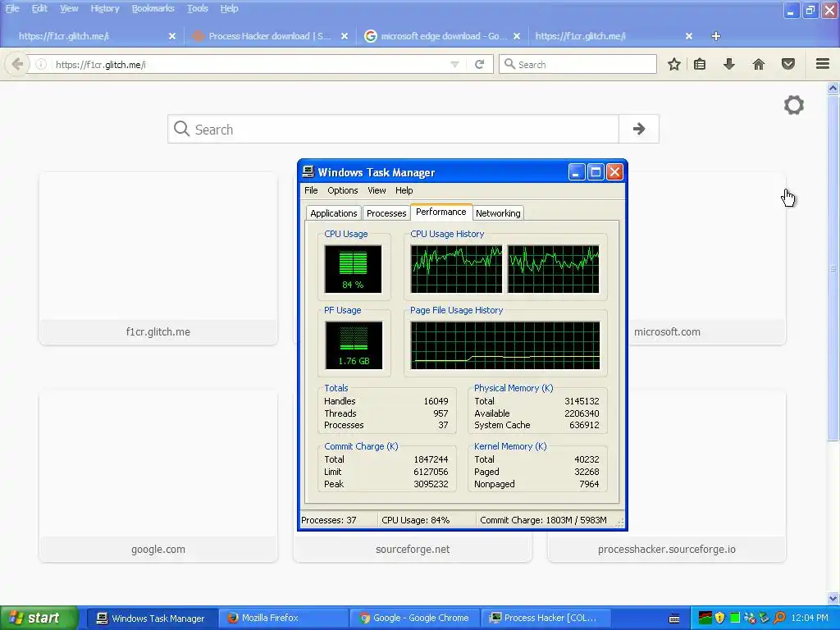The width and height of the screenshot is (840, 630).
Task: Click the CPU Usage 84 % meter
Action: coord(353,269)
